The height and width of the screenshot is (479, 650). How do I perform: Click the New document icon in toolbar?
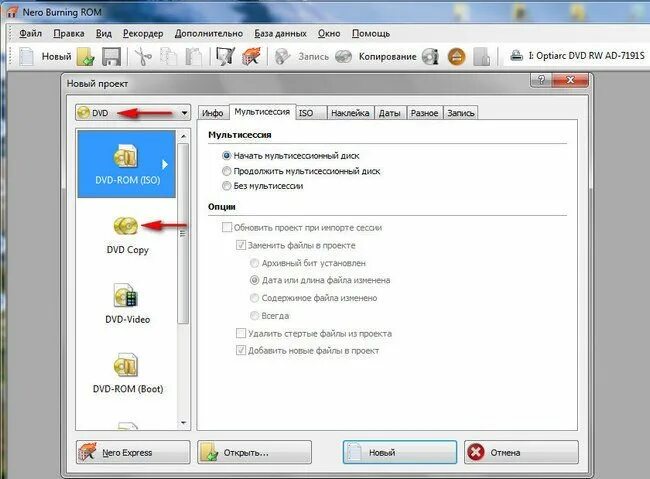pyautogui.click(x=27, y=56)
